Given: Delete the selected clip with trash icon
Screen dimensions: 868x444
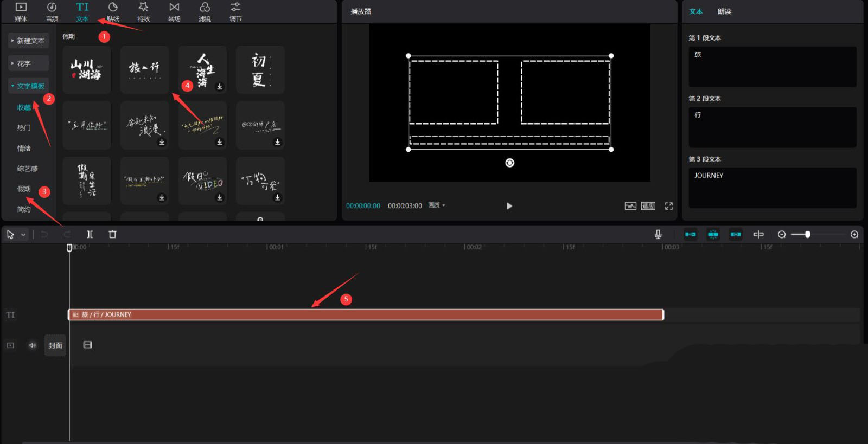Looking at the screenshot, I should (x=112, y=234).
